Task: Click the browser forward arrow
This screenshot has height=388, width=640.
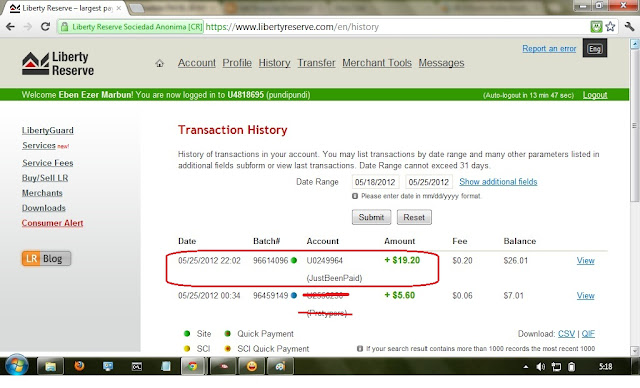Action: (x=28, y=27)
